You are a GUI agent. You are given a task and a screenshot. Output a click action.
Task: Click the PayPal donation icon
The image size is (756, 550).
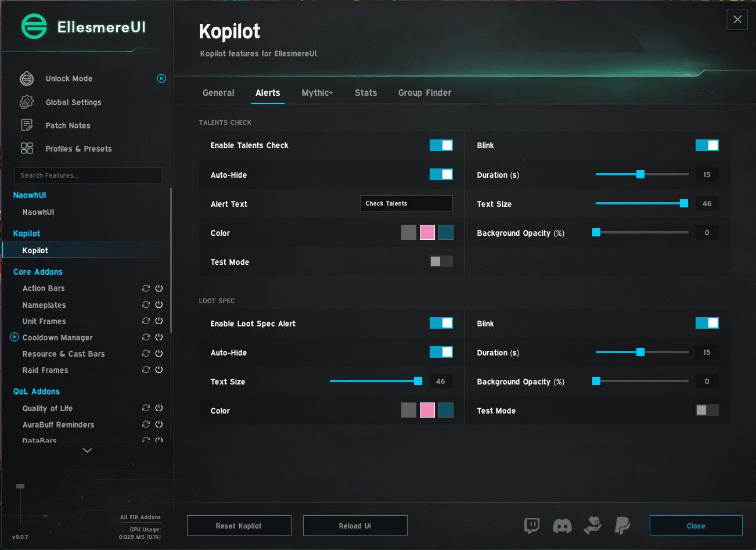click(x=622, y=526)
